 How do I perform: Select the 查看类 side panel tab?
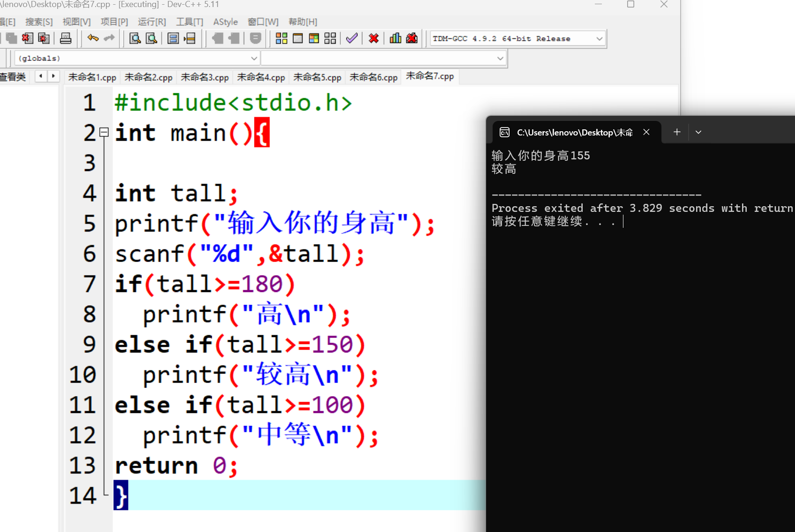(x=13, y=77)
